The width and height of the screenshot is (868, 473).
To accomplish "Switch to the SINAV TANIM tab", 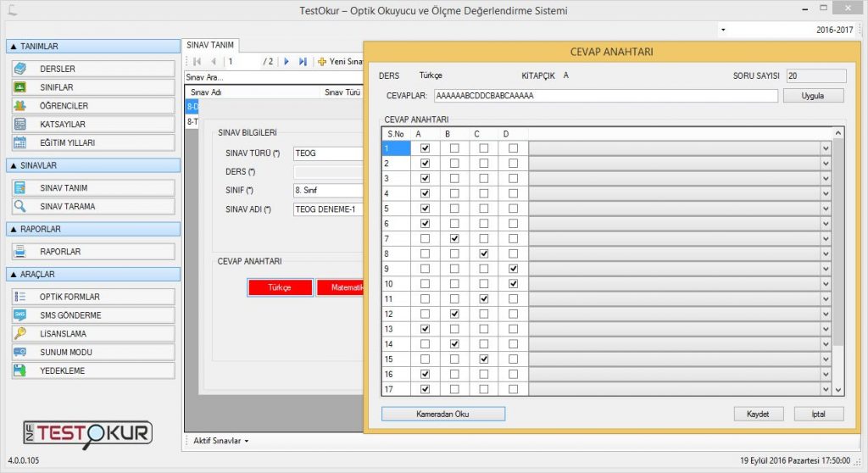I will [x=210, y=45].
